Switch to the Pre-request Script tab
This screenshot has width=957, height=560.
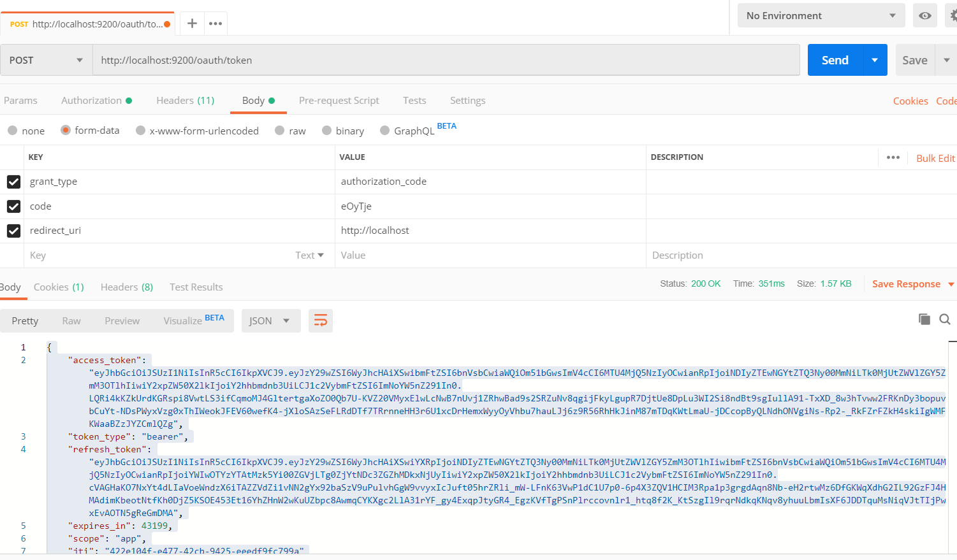point(339,100)
